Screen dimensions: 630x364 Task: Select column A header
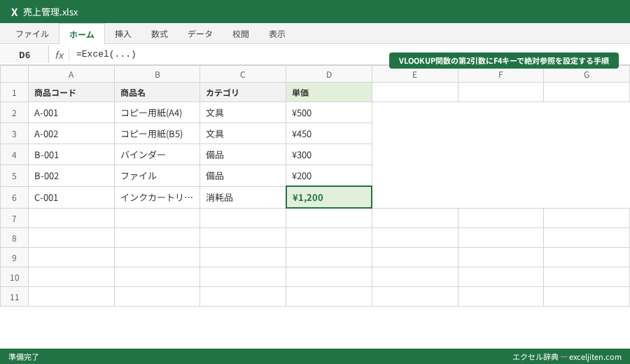coord(71,74)
